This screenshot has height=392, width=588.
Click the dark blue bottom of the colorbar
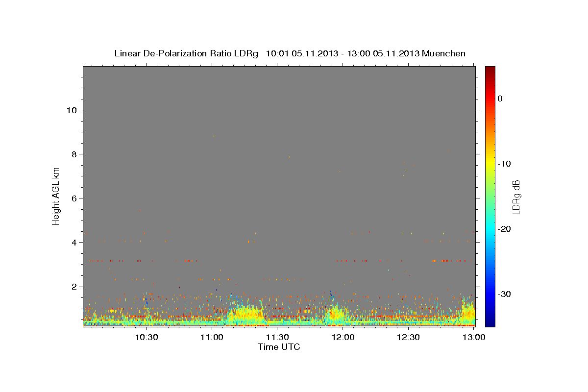[x=490, y=322]
